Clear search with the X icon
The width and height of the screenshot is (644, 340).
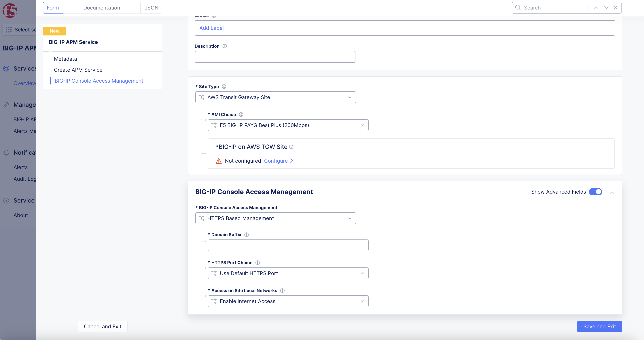(x=615, y=8)
